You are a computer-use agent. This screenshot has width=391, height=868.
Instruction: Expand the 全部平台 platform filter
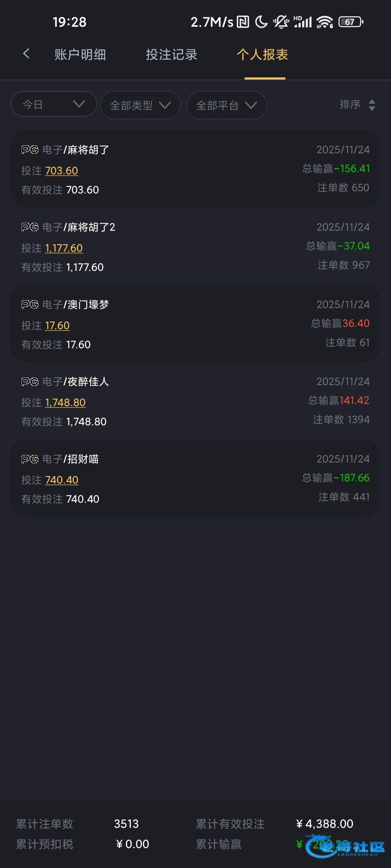point(226,105)
